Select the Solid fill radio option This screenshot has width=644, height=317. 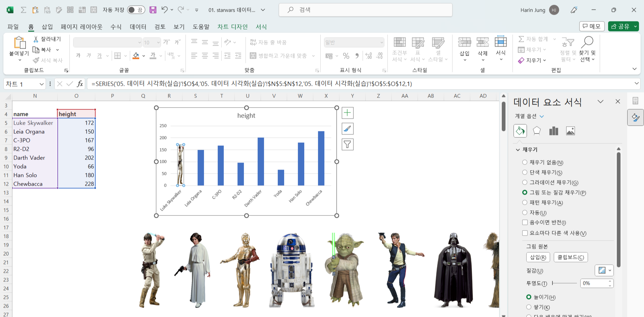pyautogui.click(x=525, y=172)
